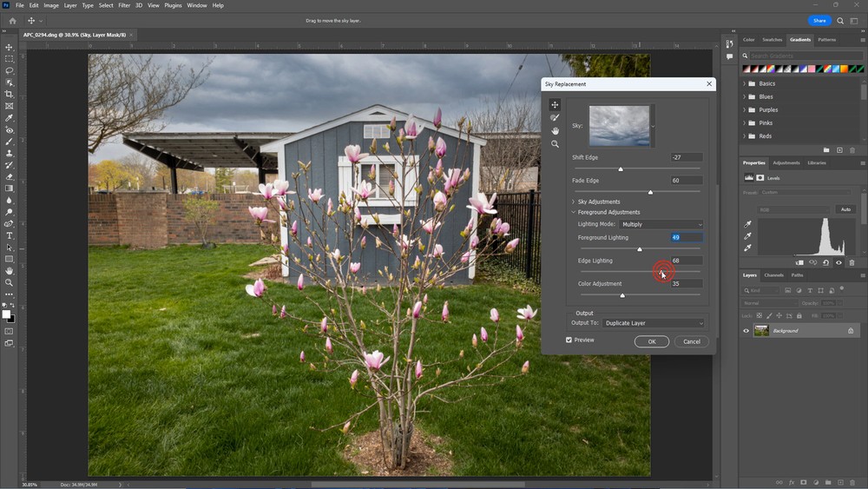The width and height of the screenshot is (868, 489).
Task: Toggle Lock all icon in Layers
Action: [799, 315]
